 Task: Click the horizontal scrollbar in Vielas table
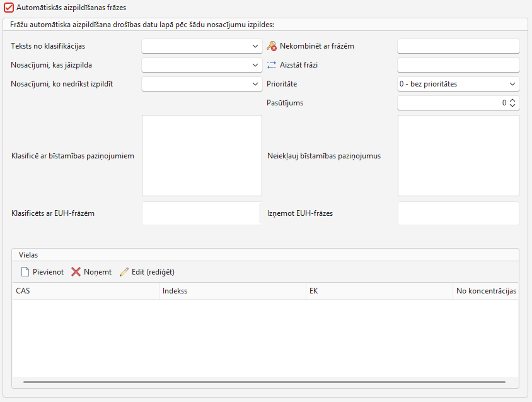(x=264, y=382)
